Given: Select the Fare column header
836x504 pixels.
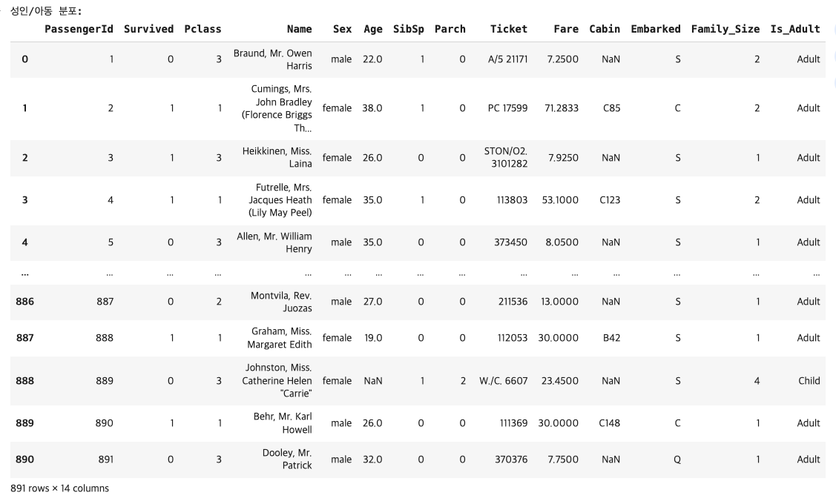Looking at the screenshot, I should 566,29.
